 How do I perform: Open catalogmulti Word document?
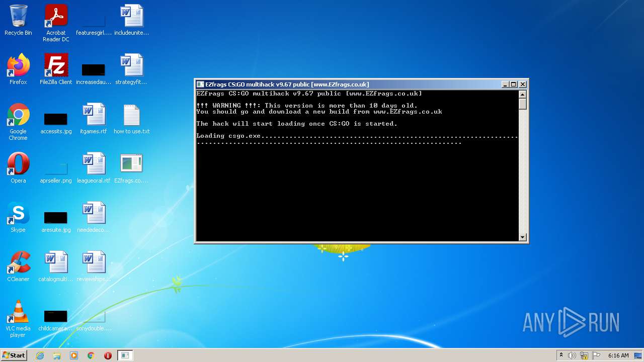coord(56,266)
